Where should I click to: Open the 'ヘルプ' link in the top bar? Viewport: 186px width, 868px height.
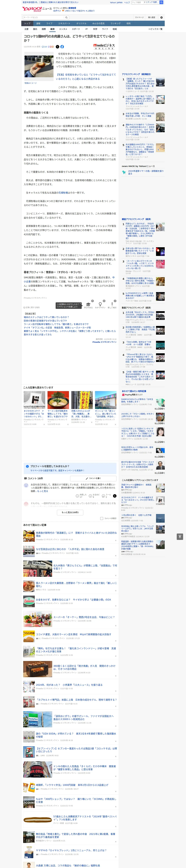click(127, 2)
